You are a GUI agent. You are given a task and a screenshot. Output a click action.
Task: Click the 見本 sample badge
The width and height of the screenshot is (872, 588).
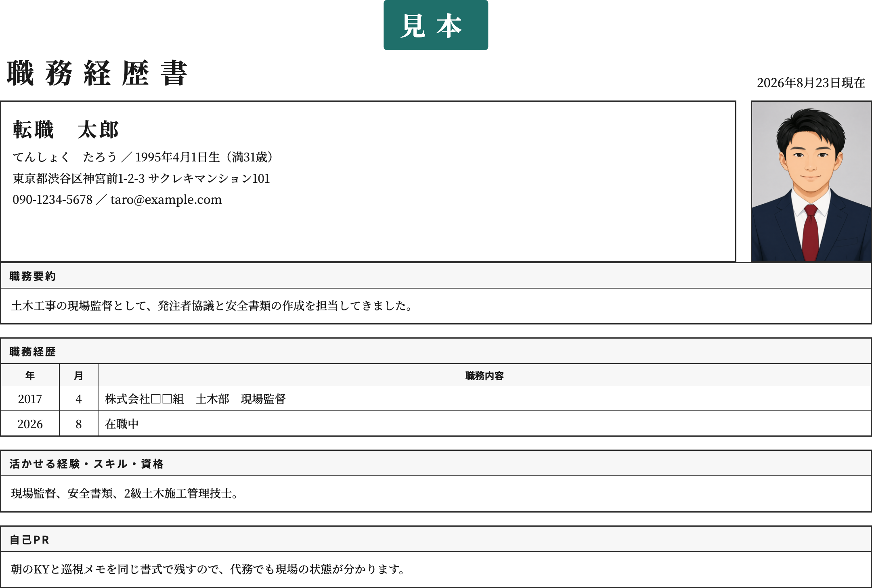pos(436,25)
